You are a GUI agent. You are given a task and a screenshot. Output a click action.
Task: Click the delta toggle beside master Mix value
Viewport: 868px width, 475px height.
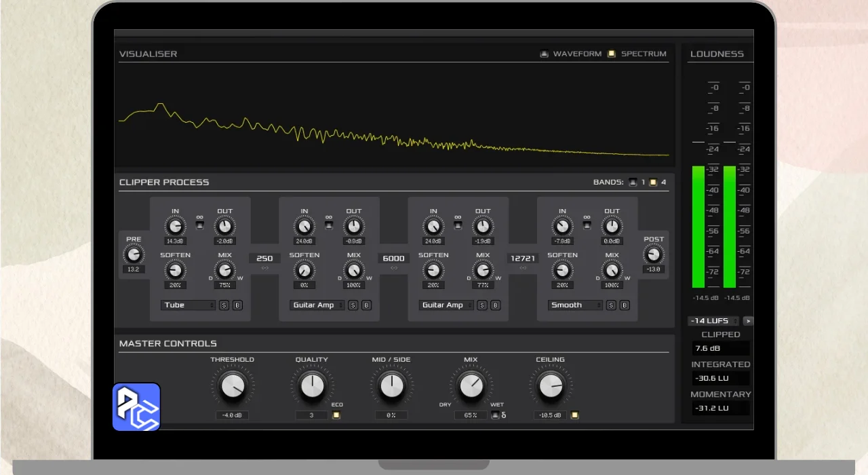click(496, 415)
